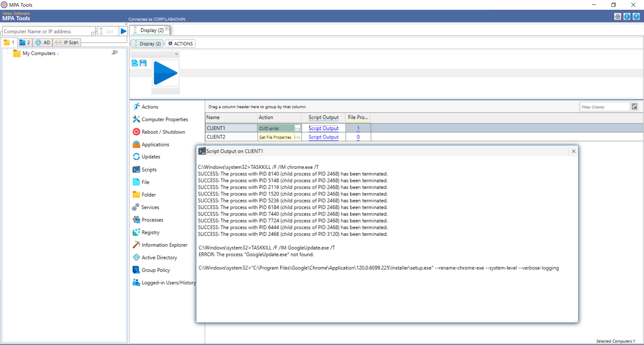
Task: Select Logged-in Users/History category
Action: coord(164,282)
